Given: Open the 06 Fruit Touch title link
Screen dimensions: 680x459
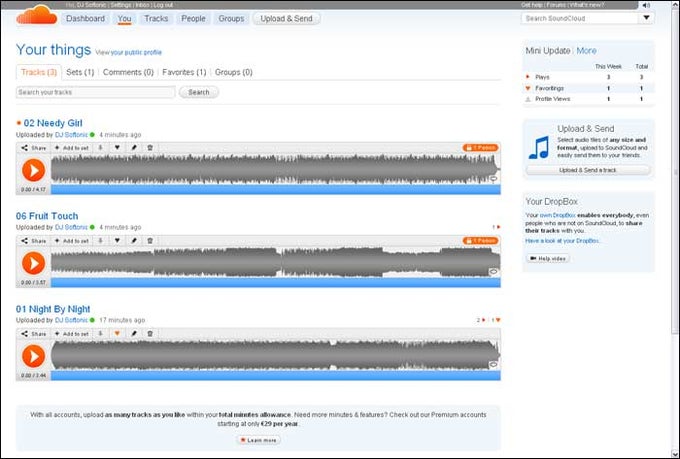Looking at the screenshot, I should pos(47,216).
